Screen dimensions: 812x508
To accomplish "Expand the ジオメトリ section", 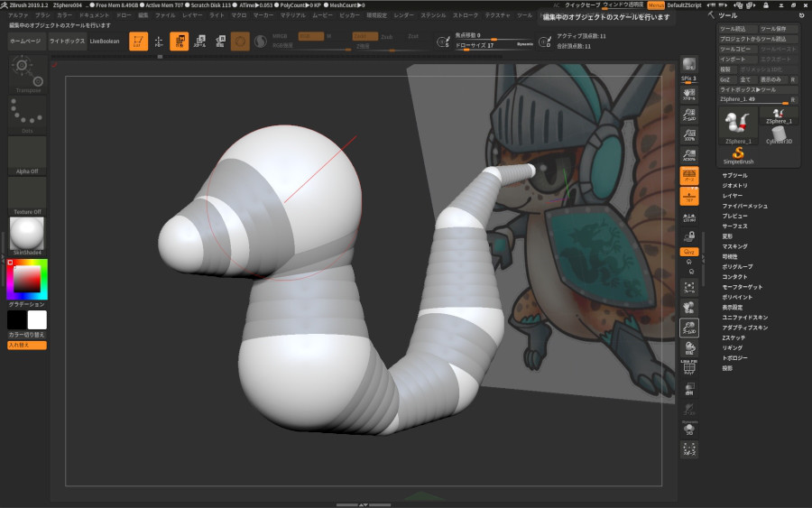I will (734, 185).
